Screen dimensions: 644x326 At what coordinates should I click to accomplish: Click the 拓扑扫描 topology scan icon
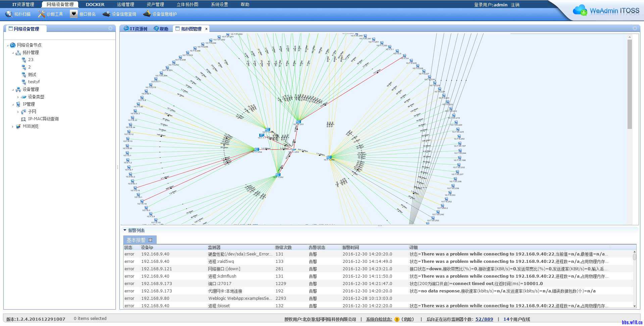(9, 14)
